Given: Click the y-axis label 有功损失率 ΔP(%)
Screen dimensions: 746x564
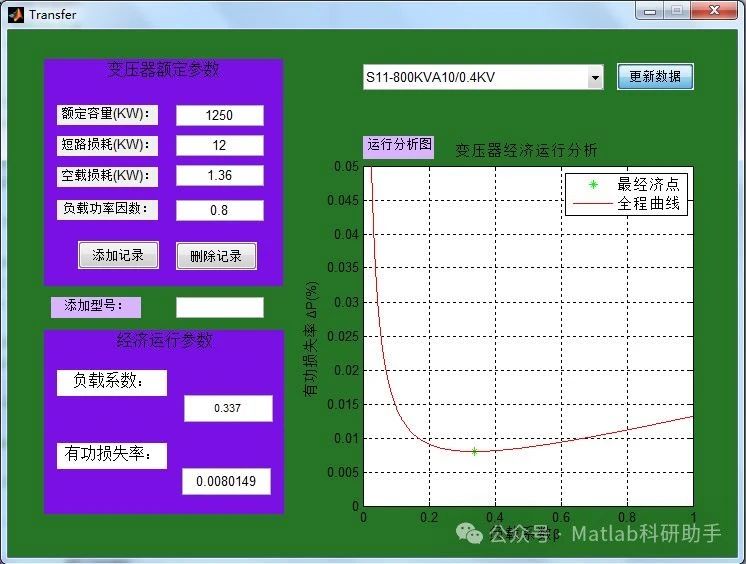Looking at the screenshot, I should [x=311, y=338].
